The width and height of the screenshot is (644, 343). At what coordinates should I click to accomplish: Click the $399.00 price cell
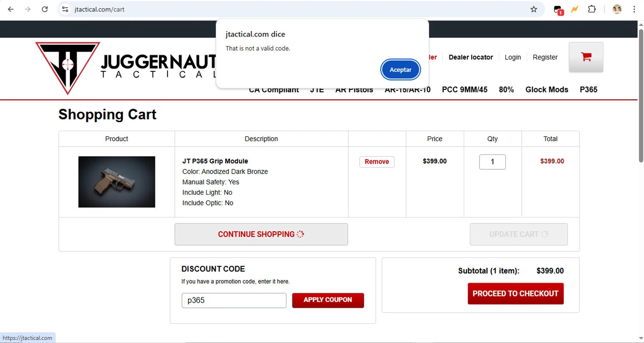coord(434,161)
